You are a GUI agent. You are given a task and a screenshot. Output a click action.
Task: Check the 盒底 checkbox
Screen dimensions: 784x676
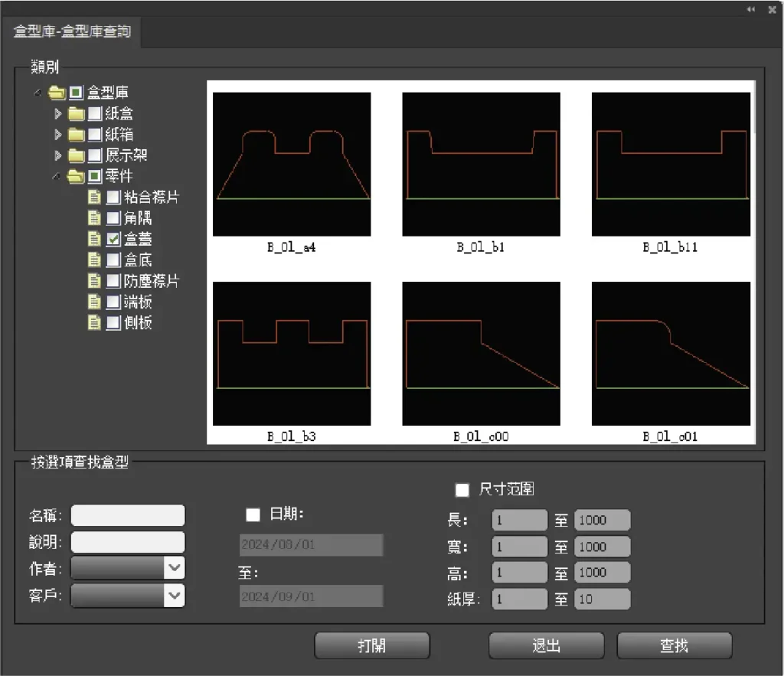point(113,260)
